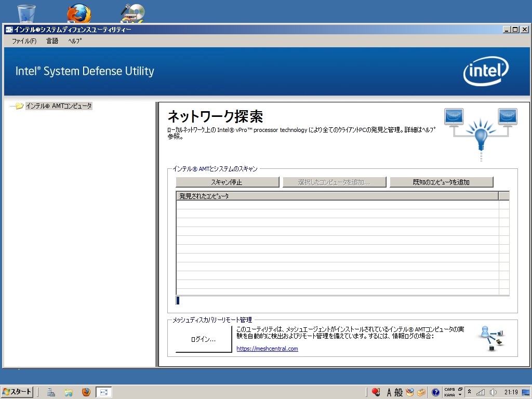Click the スキャン停止 button

point(227,182)
